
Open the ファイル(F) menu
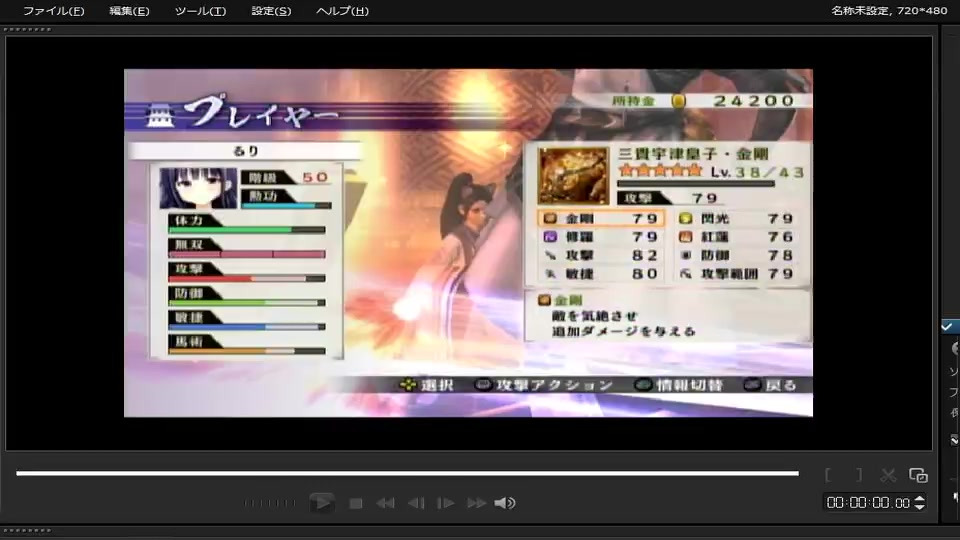click(53, 11)
